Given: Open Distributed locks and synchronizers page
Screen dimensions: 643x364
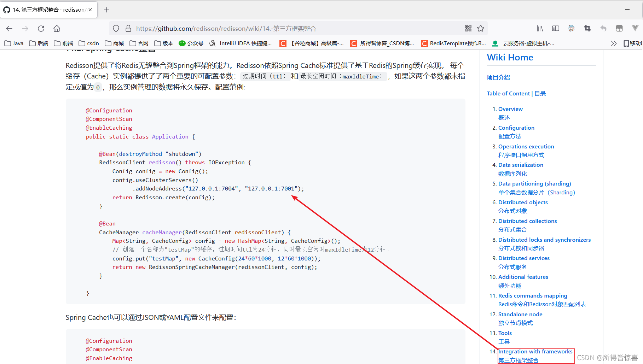Looking at the screenshot, I should [545, 240].
